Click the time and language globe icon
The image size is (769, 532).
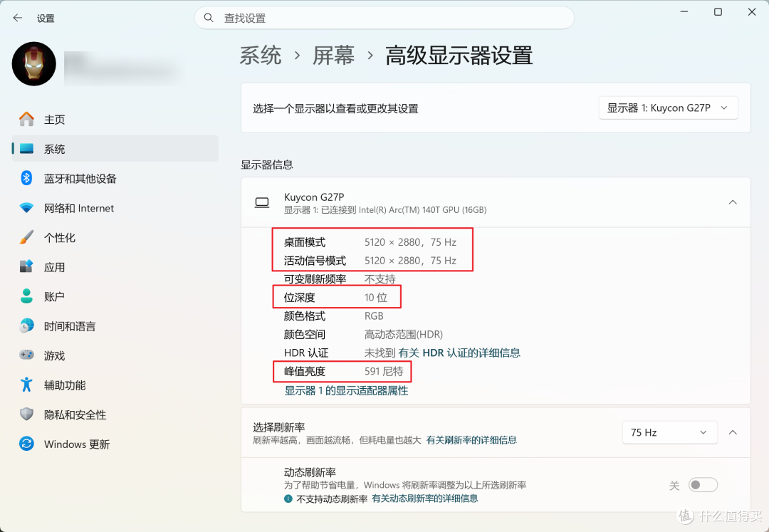(x=26, y=325)
